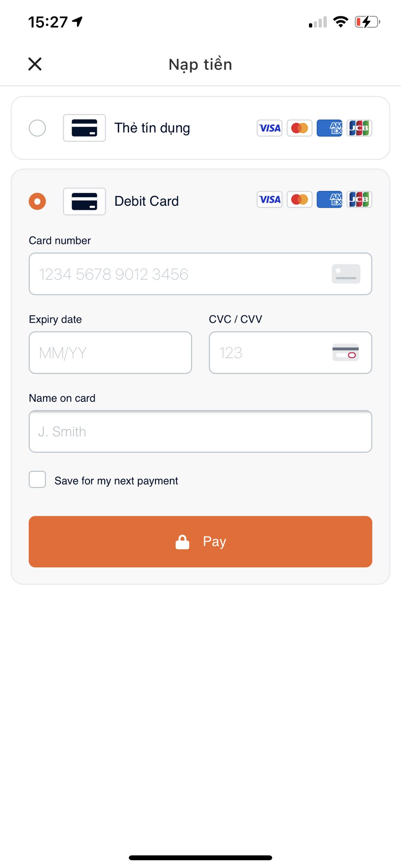Click the Amex logo in Debit Card row
401x868 pixels.
pos(329,199)
